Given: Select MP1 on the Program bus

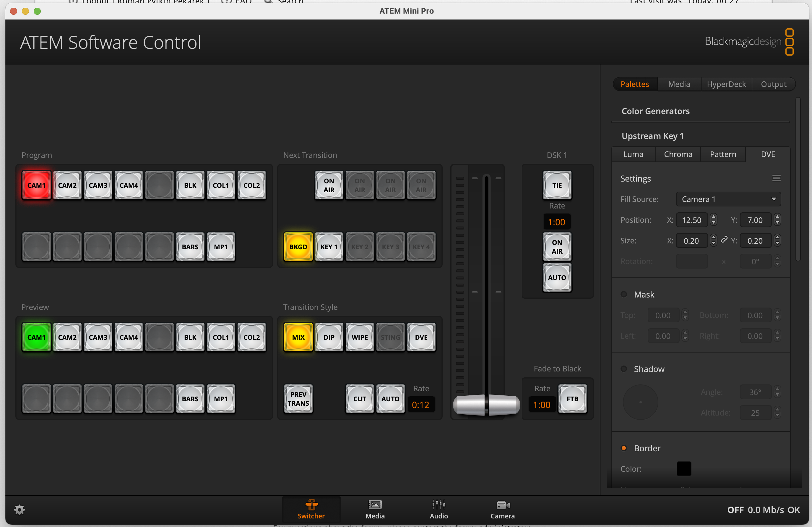Looking at the screenshot, I should click(x=221, y=247).
